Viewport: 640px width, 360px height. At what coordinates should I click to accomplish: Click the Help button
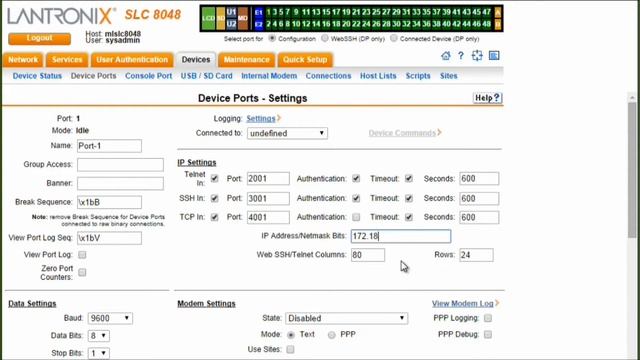click(487, 98)
